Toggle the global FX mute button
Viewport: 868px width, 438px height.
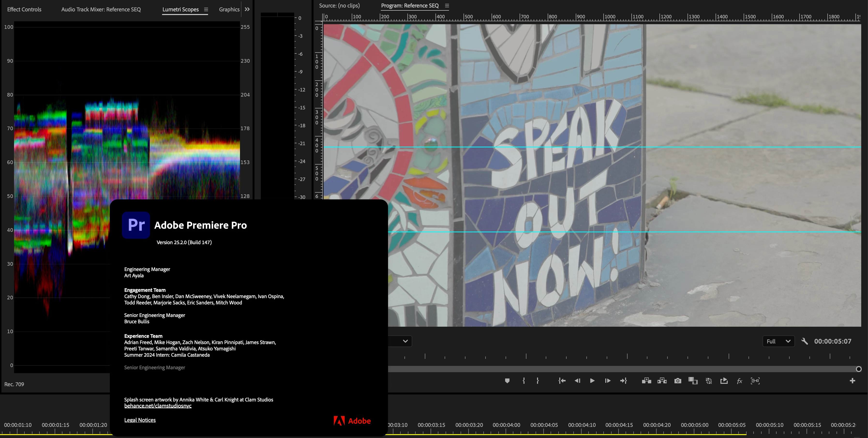(739, 381)
